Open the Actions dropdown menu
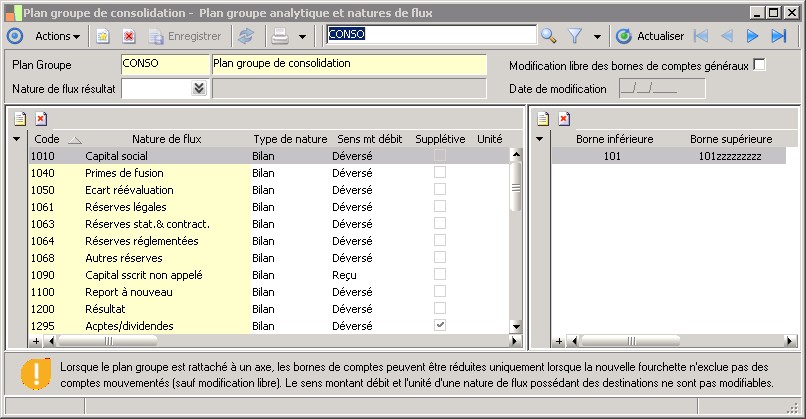The width and height of the screenshot is (806, 419). coord(59,36)
